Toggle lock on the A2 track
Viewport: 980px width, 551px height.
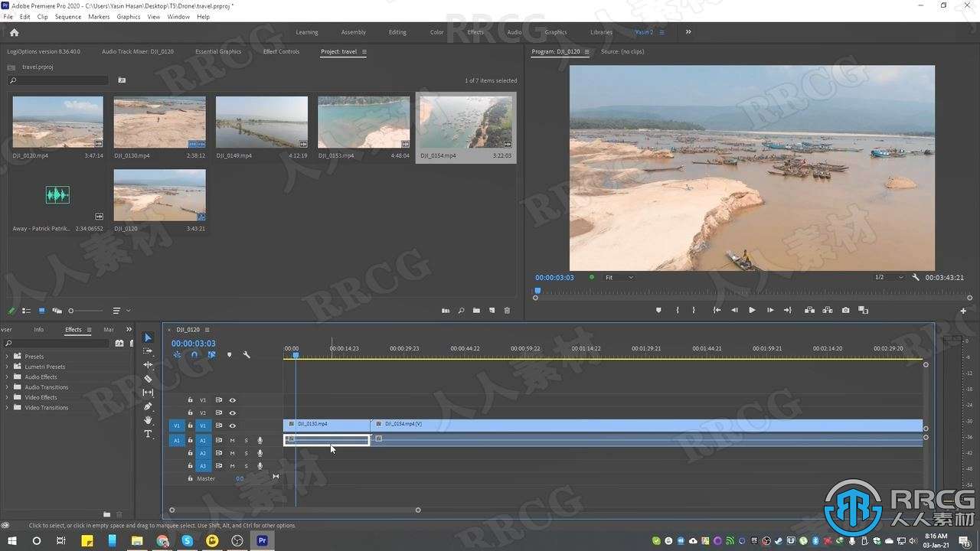tap(191, 453)
